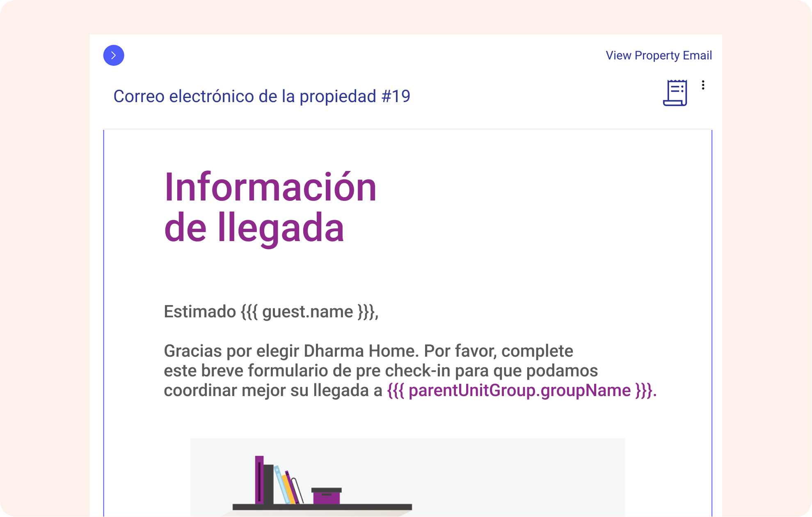Click the heading line de llegada
812x517 pixels.
point(254,228)
